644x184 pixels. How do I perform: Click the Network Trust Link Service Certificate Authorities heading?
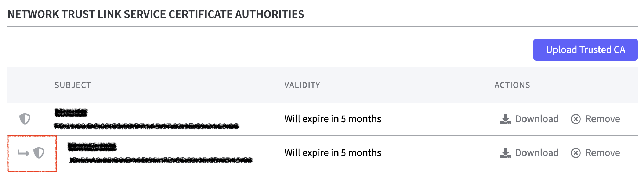coord(156,14)
